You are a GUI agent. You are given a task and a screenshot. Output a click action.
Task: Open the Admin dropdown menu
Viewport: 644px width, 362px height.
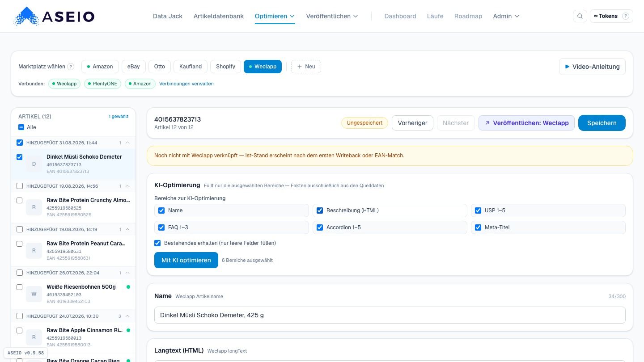pos(506,16)
